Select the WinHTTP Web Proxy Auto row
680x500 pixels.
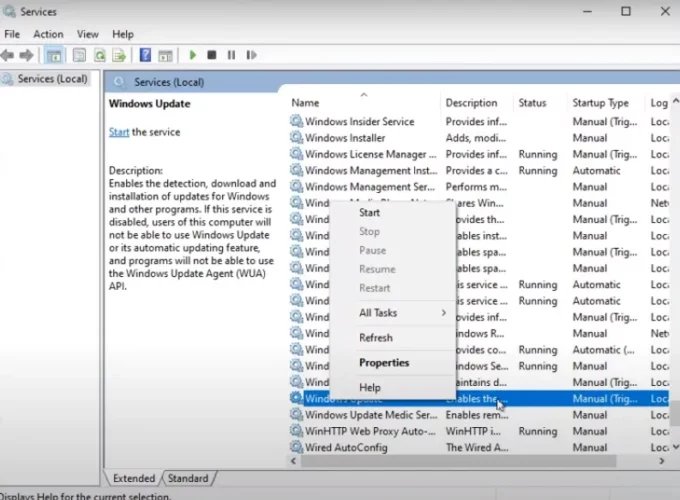[479, 431]
